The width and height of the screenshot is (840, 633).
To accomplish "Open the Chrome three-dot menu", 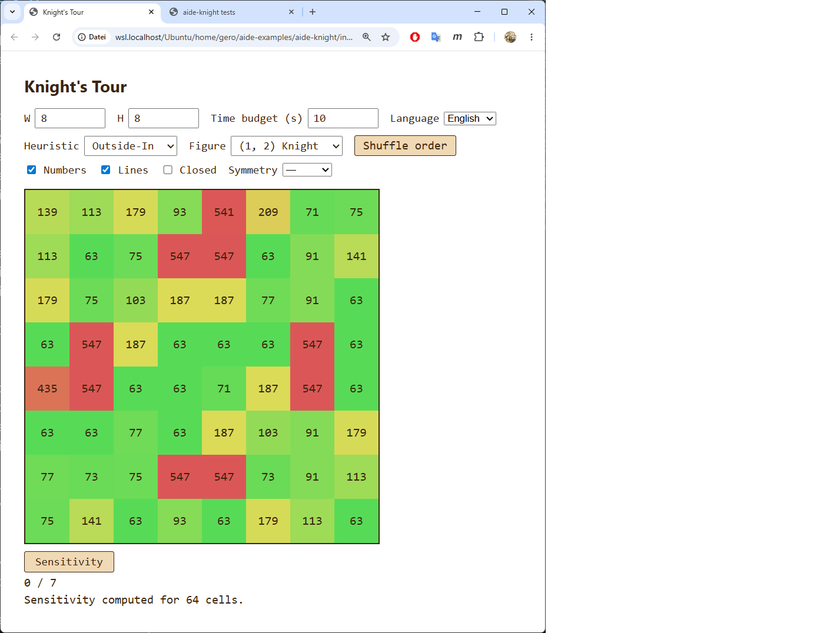I will coord(532,37).
